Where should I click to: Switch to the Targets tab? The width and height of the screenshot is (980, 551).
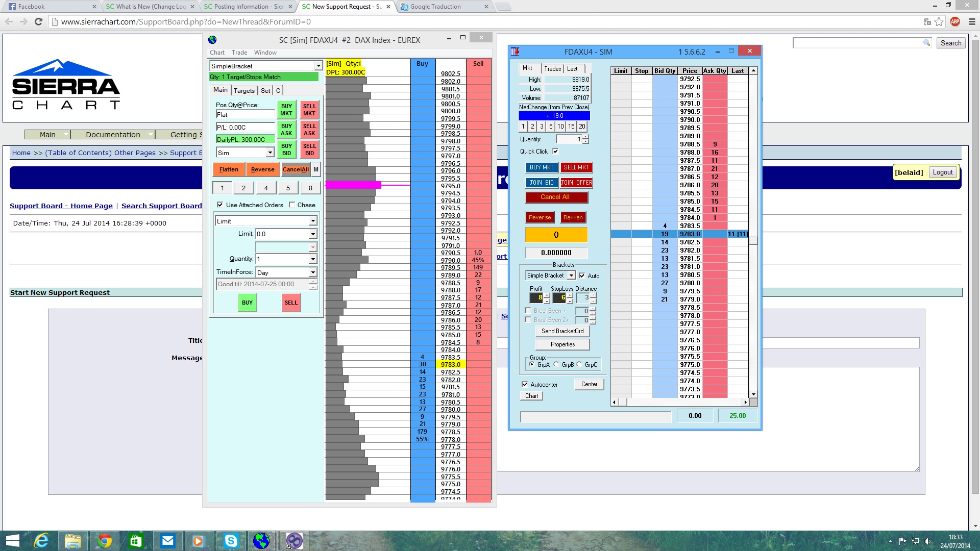(x=244, y=90)
